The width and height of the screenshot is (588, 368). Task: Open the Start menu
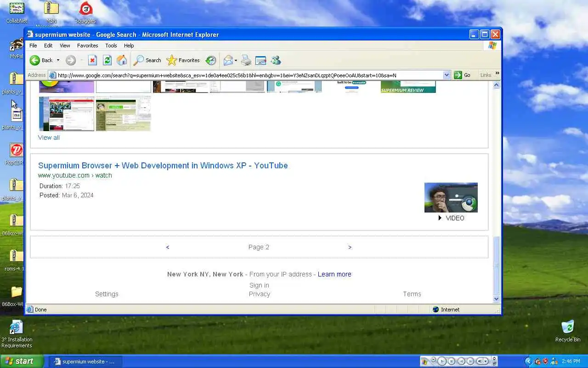point(22,361)
